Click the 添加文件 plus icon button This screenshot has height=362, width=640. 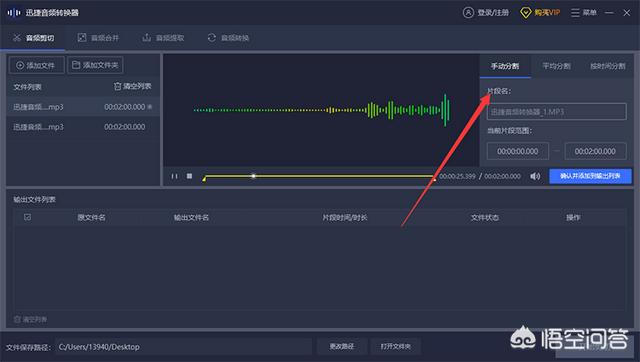pos(36,65)
